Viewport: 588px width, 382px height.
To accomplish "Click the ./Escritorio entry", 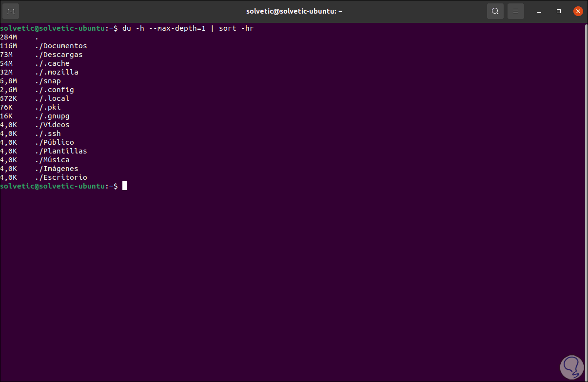I will (x=61, y=177).
